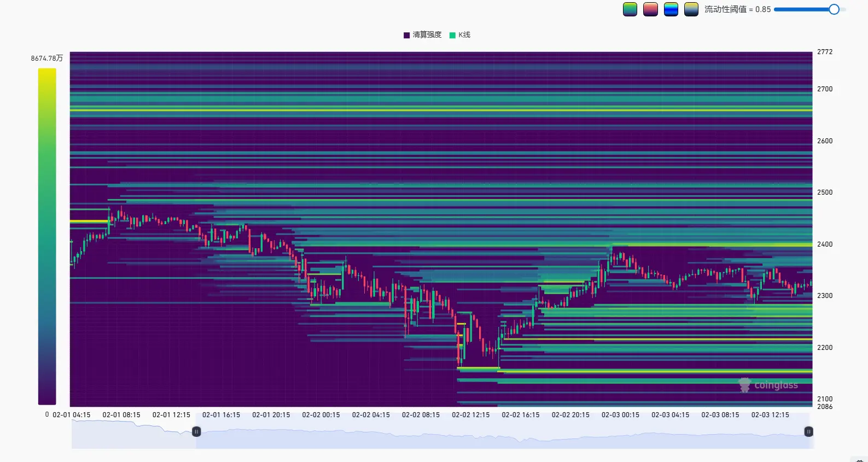Viewport: 868px width, 462px height.
Task: Click the 02-02 00:15 time label
Action: 321,415
